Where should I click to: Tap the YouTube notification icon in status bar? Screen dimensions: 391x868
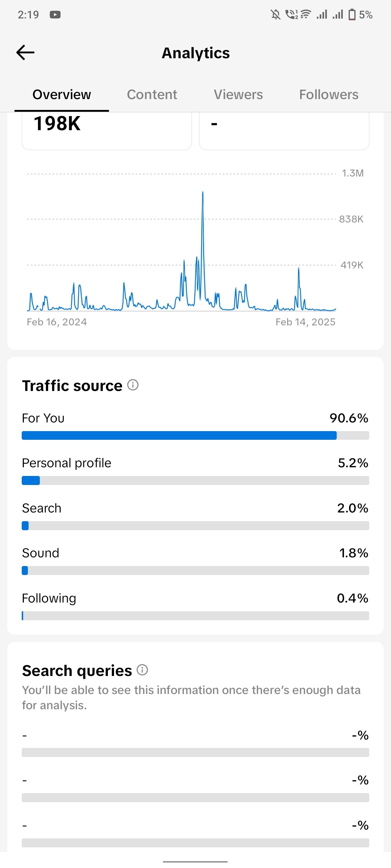(55, 15)
